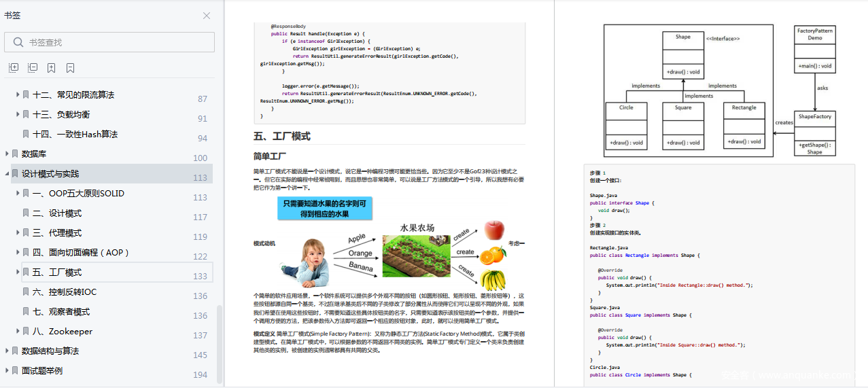Click the 书签 panel title

click(12, 16)
